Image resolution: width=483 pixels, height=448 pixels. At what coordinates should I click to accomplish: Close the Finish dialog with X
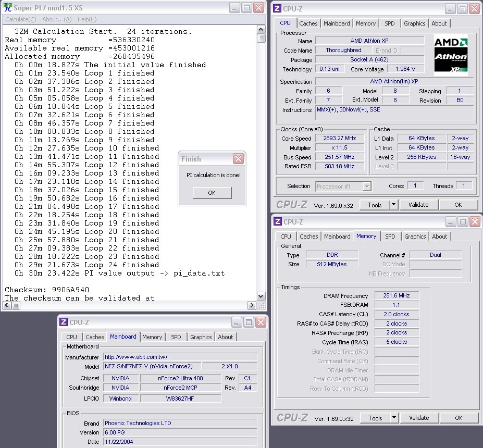(x=239, y=158)
